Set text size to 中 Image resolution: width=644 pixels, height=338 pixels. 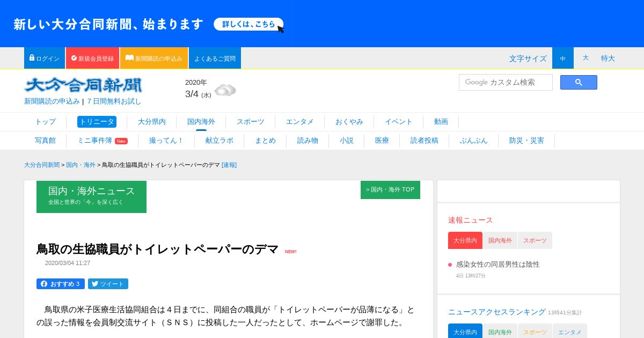(563, 58)
